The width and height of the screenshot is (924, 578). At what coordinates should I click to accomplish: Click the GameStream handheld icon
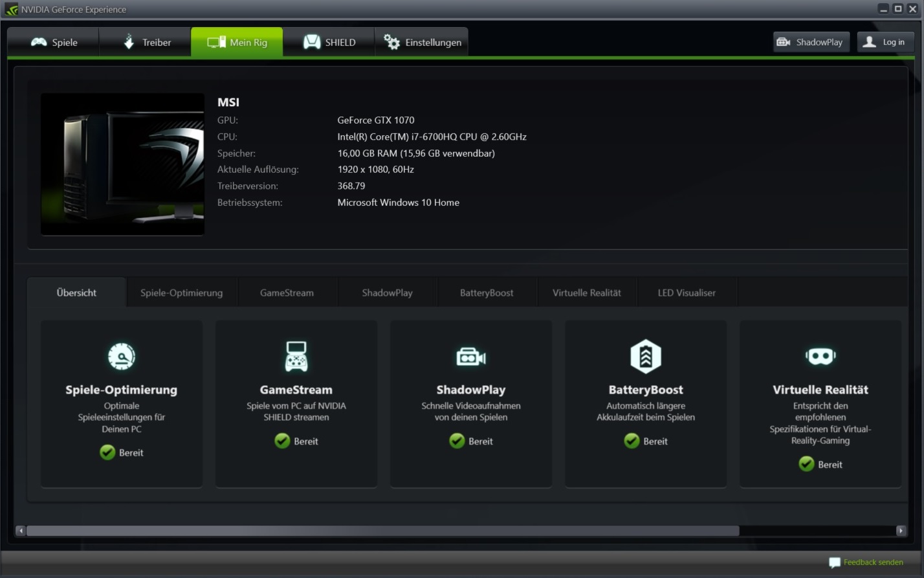click(x=296, y=356)
